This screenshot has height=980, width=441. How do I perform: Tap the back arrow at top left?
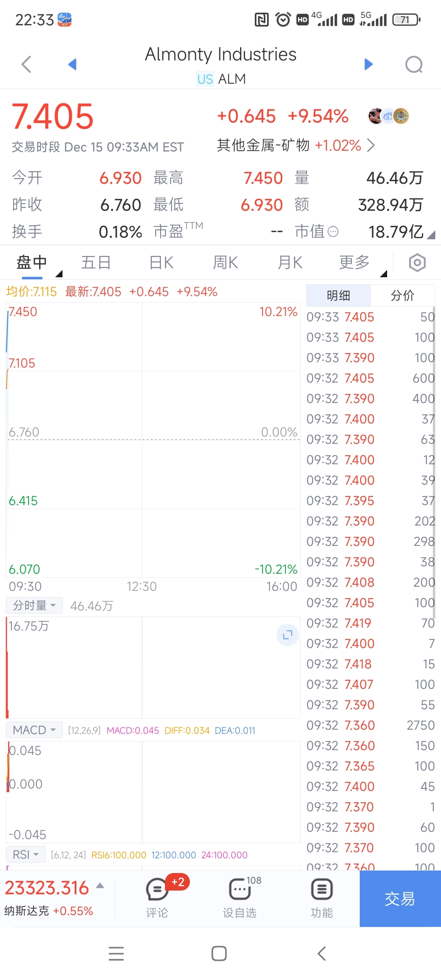pos(27,64)
